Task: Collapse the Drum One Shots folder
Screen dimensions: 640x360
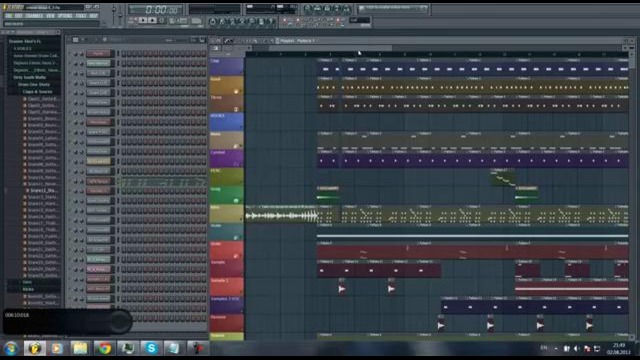Action: 34,84
